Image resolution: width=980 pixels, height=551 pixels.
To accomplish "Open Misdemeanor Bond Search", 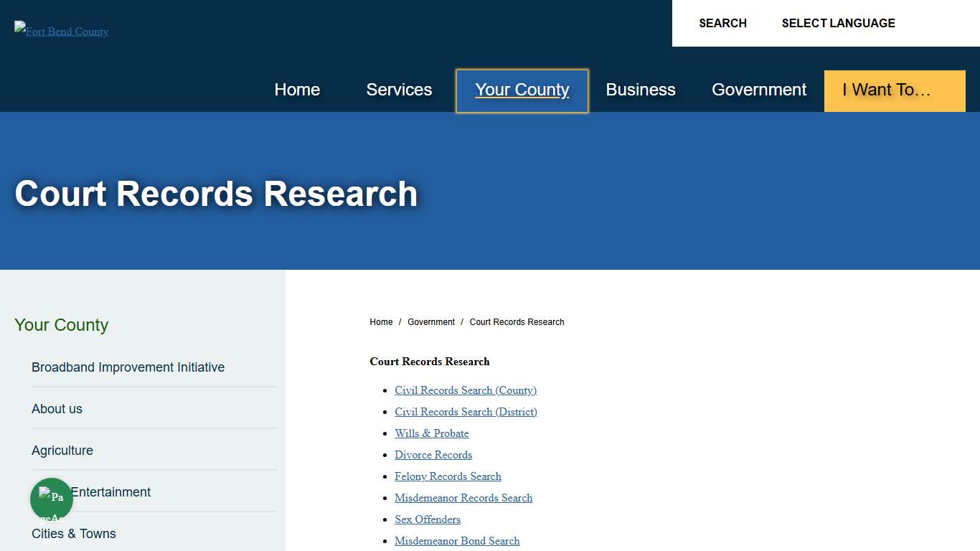I will coord(457,540).
